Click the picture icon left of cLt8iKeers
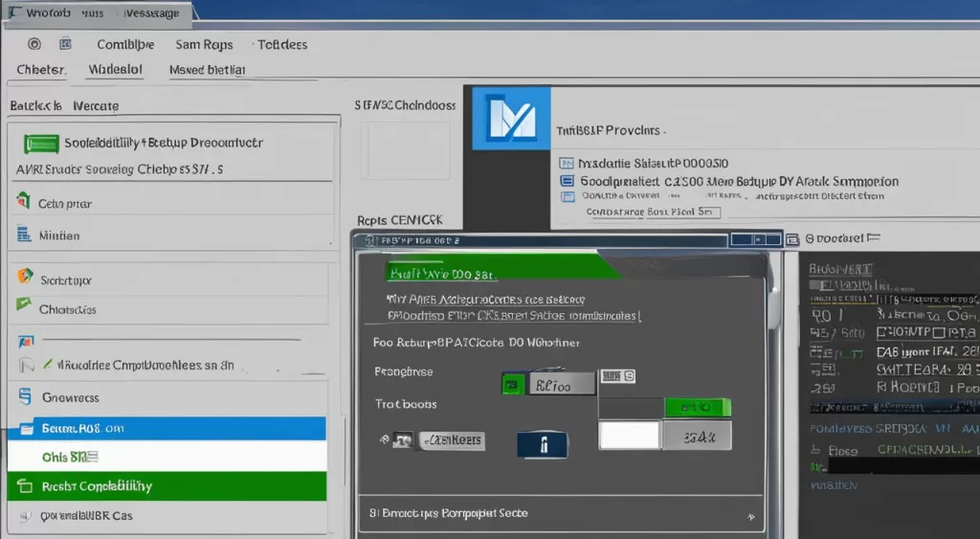The width and height of the screenshot is (980, 539). 403,440
